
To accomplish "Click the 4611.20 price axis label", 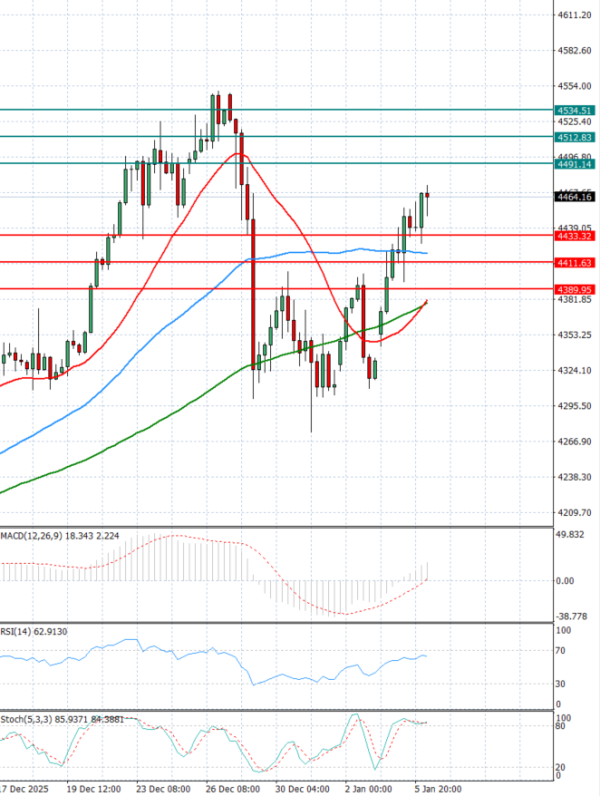I will tap(574, 15).
